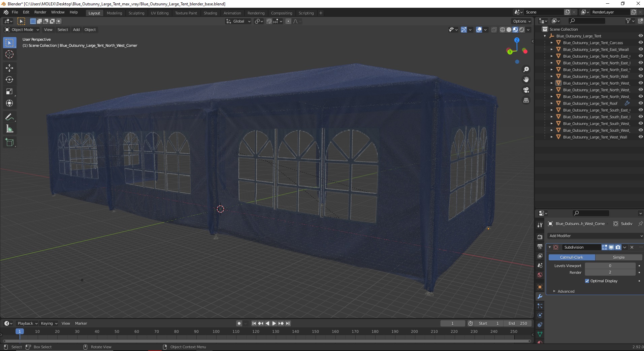The width and height of the screenshot is (644, 351).
Task: Click the Pan view hand icon
Action: click(x=526, y=79)
